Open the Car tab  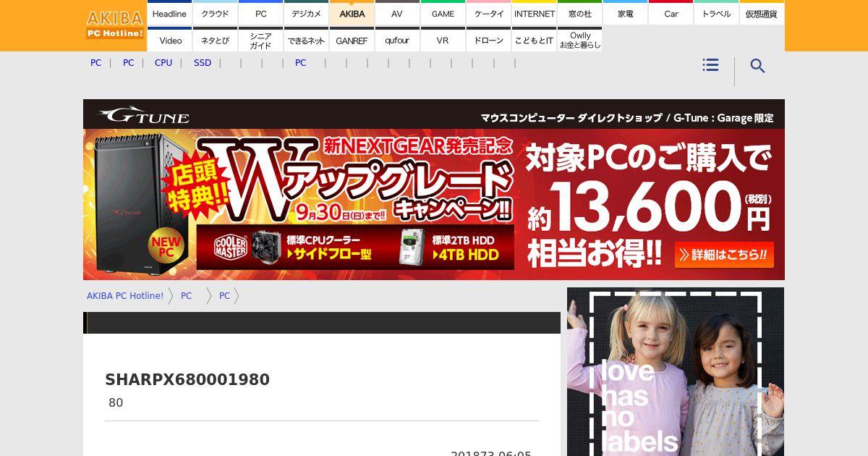click(x=671, y=13)
